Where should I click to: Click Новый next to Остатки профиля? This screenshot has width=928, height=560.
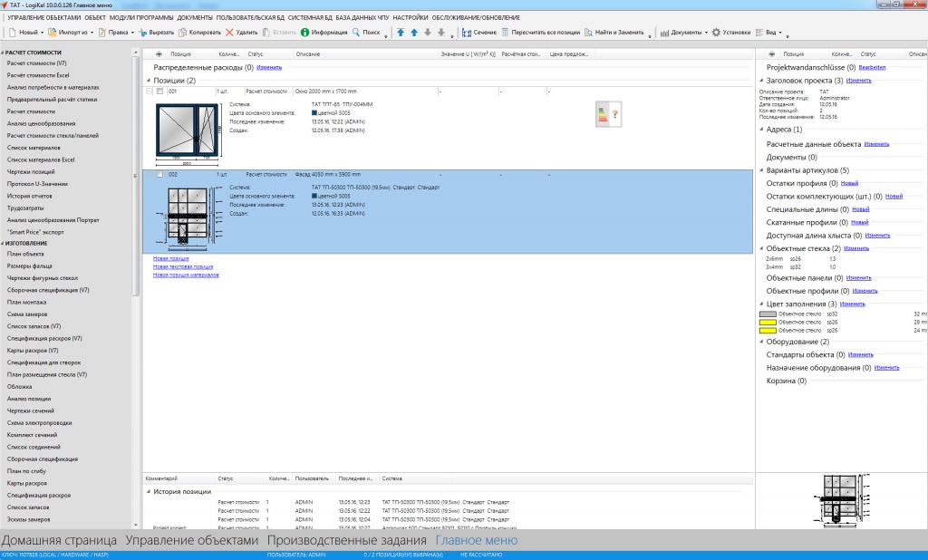point(849,184)
